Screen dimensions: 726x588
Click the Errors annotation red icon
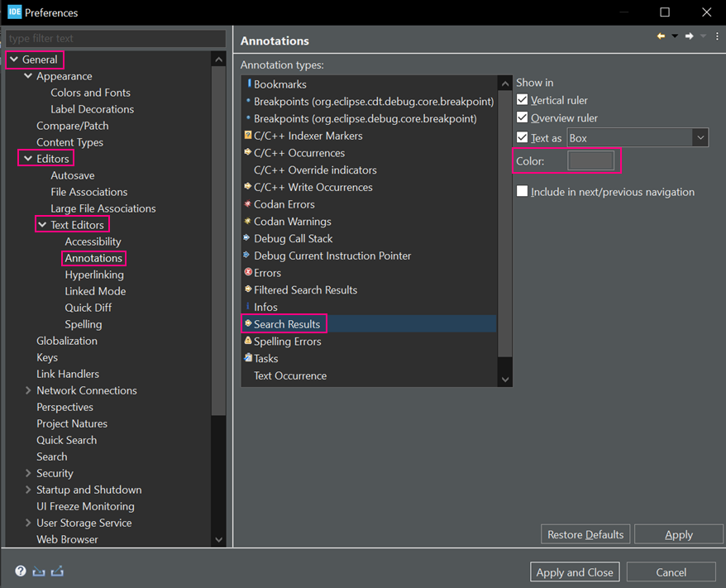point(248,272)
